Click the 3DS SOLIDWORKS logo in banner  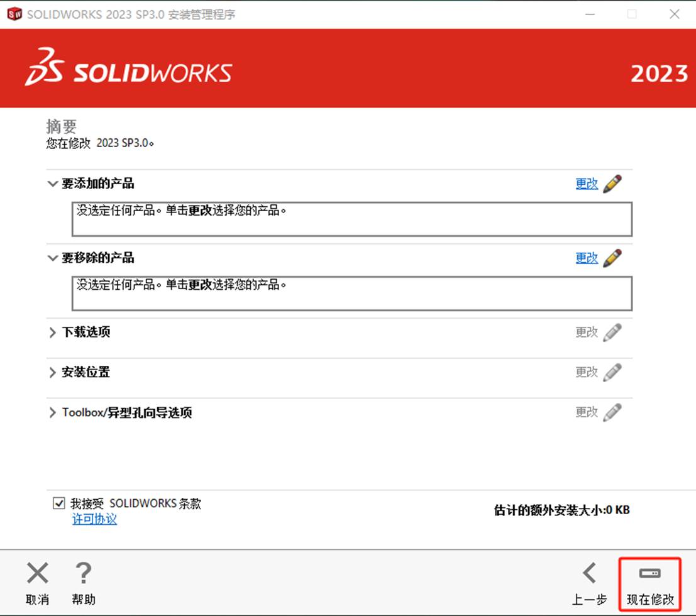tap(129, 67)
